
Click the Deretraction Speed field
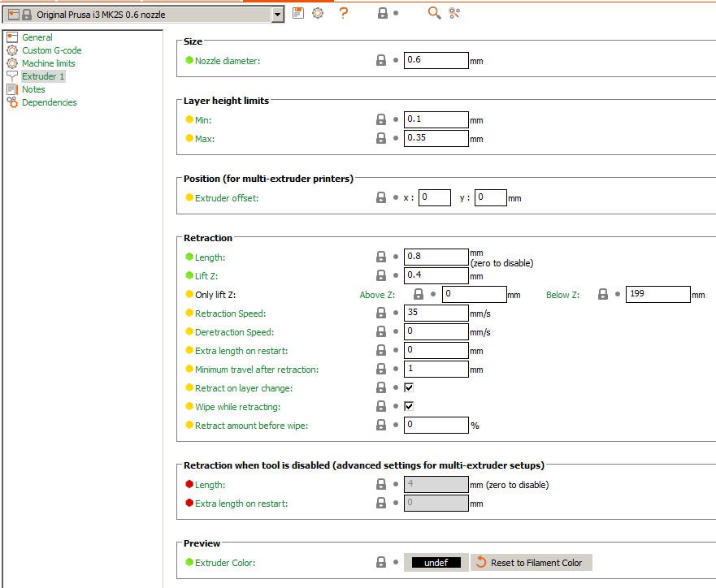[436, 331]
